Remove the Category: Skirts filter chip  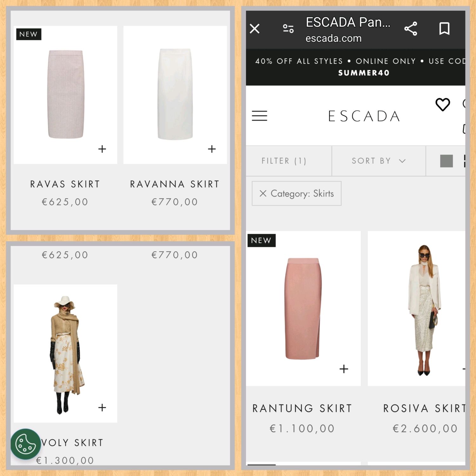pyautogui.click(x=296, y=194)
